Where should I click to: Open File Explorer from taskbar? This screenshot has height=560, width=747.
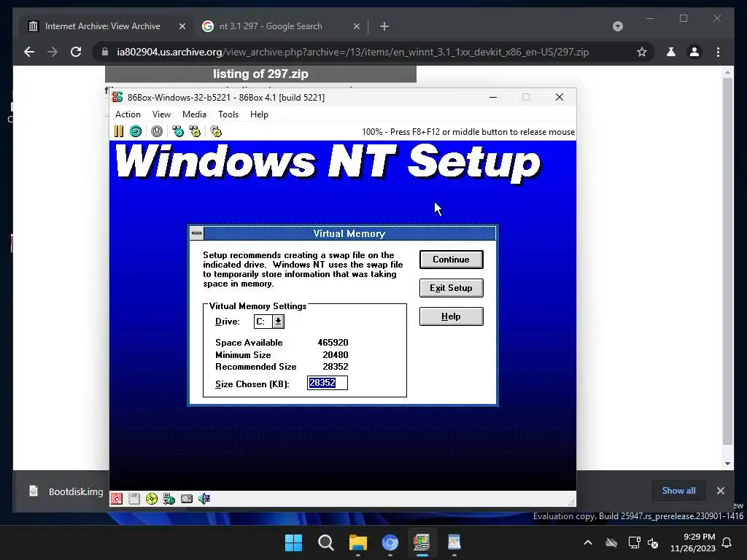[x=357, y=542]
